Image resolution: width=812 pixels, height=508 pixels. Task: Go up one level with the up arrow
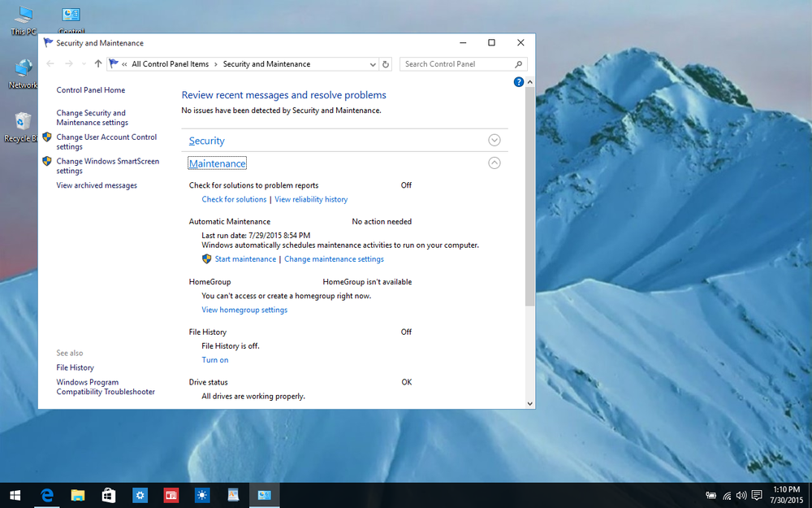pyautogui.click(x=98, y=63)
